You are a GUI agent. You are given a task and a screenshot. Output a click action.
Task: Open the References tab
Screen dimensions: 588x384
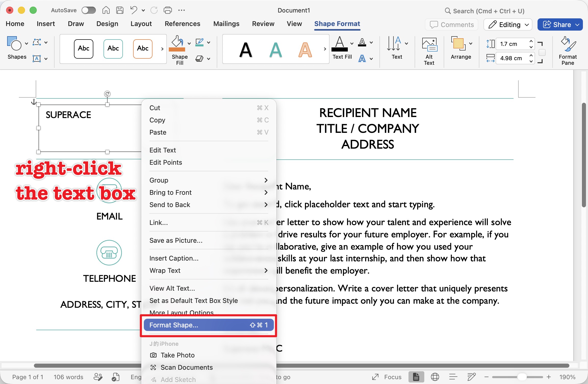pos(182,24)
